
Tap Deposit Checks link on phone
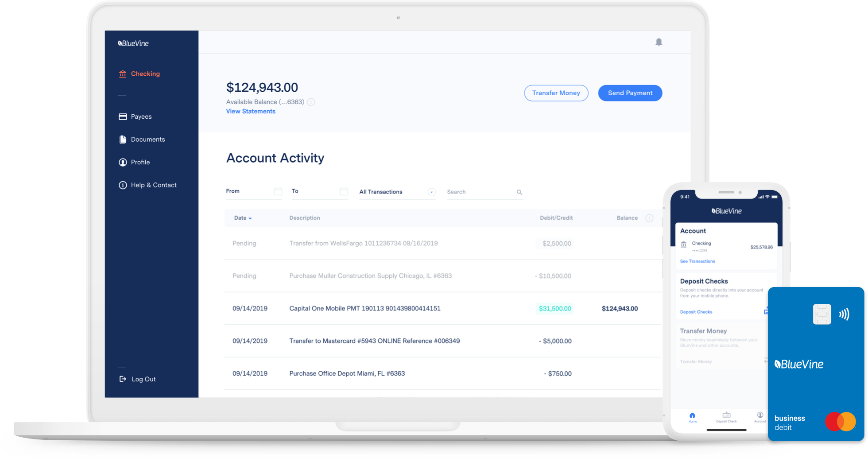(x=696, y=312)
